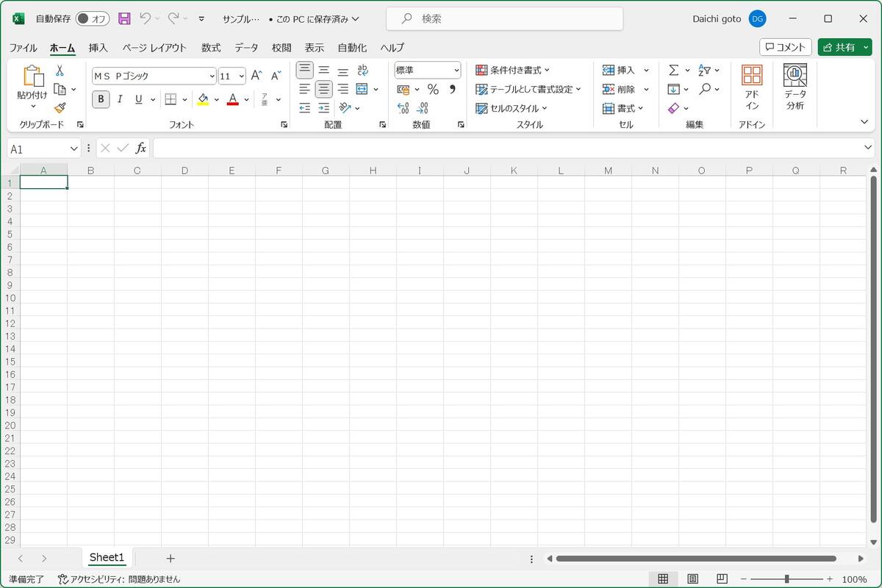Switch to the 挿入 (Insert) ribbon tab

coord(98,48)
